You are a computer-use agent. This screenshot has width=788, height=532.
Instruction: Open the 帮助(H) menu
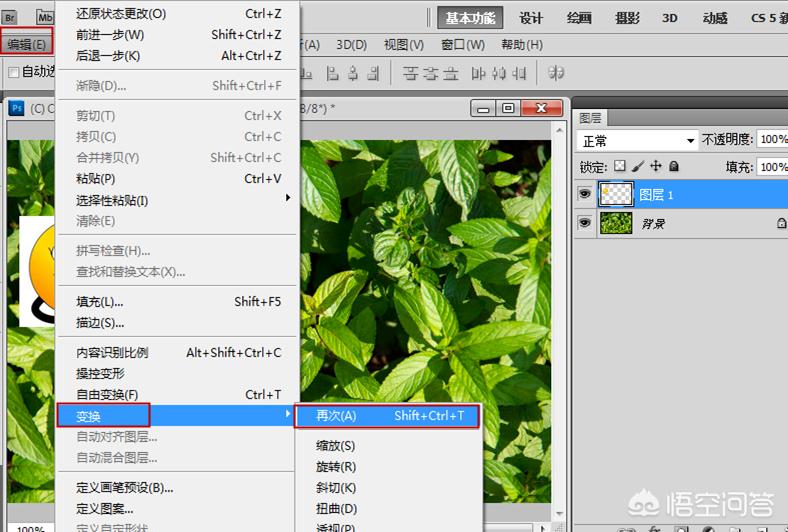(x=522, y=45)
